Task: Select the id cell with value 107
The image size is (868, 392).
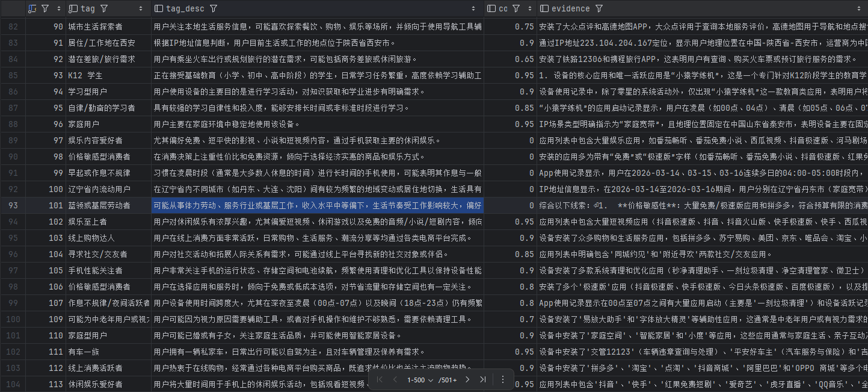Action: (x=46, y=303)
